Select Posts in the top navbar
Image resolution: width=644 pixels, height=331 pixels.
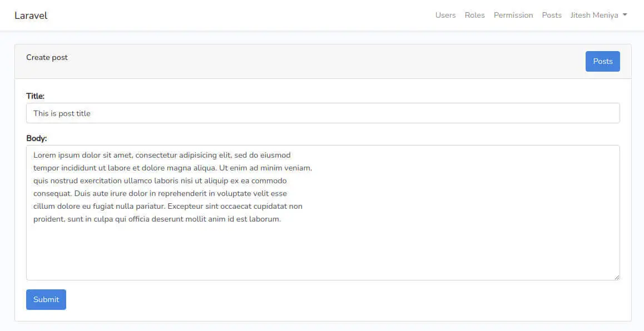[552, 15]
